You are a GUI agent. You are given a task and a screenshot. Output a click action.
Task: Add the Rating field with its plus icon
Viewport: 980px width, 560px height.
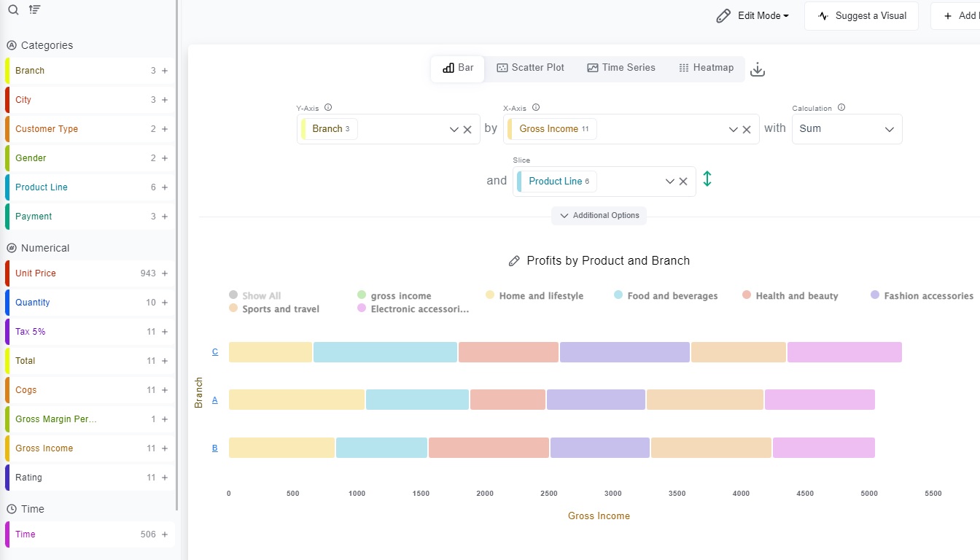[165, 478]
